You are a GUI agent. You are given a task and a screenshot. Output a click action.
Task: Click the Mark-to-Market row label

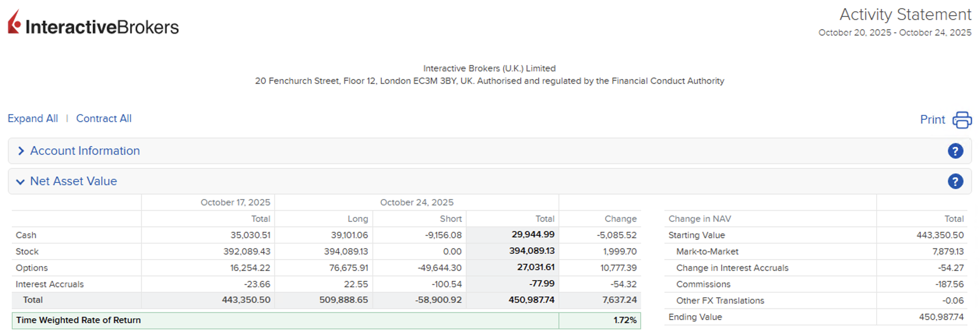tap(707, 251)
